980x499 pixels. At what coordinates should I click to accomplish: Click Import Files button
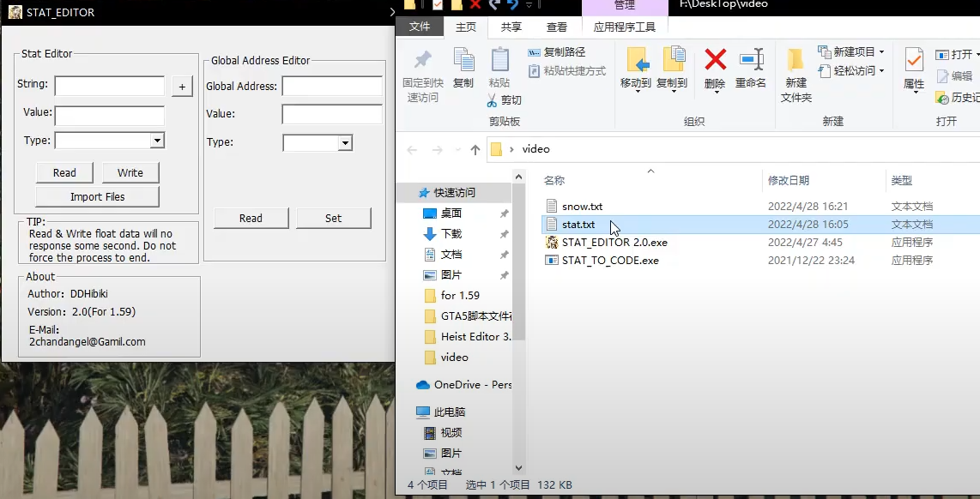[98, 196]
